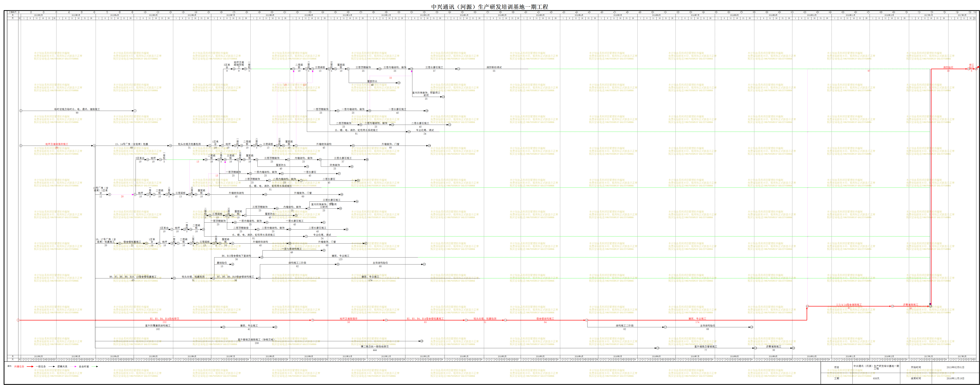980x385 pixels.
Task: Select task 16、17号厂房（含连廊）桩基施工
Action: pyautogui.click(x=106, y=240)
